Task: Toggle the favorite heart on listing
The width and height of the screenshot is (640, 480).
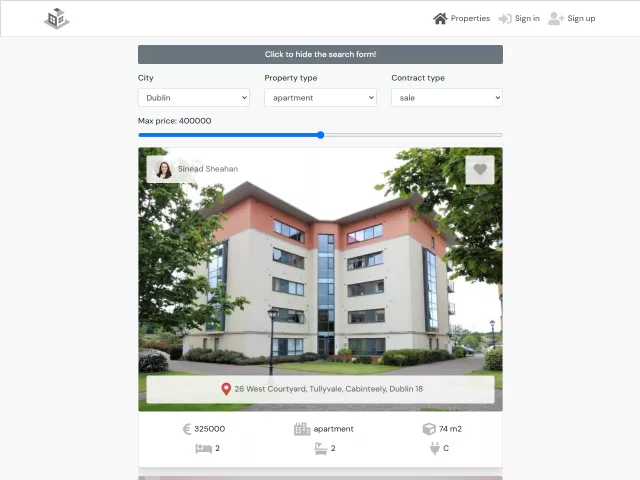Action: click(x=480, y=170)
